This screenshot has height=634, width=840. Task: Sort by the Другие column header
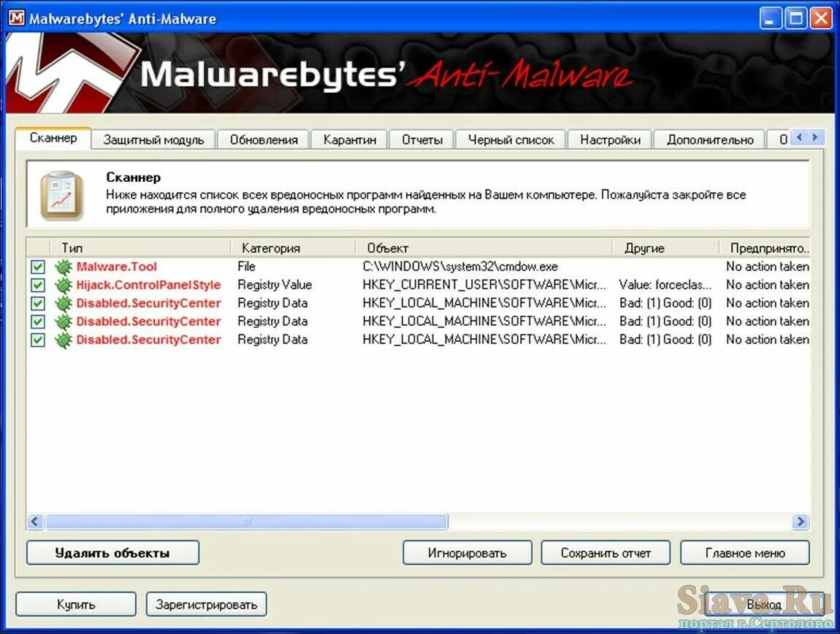(666, 248)
